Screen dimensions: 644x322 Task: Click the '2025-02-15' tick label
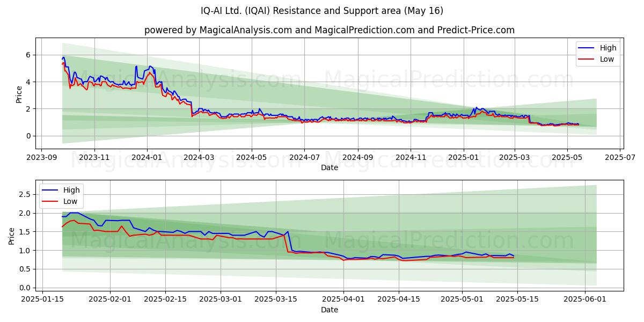pos(165,300)
